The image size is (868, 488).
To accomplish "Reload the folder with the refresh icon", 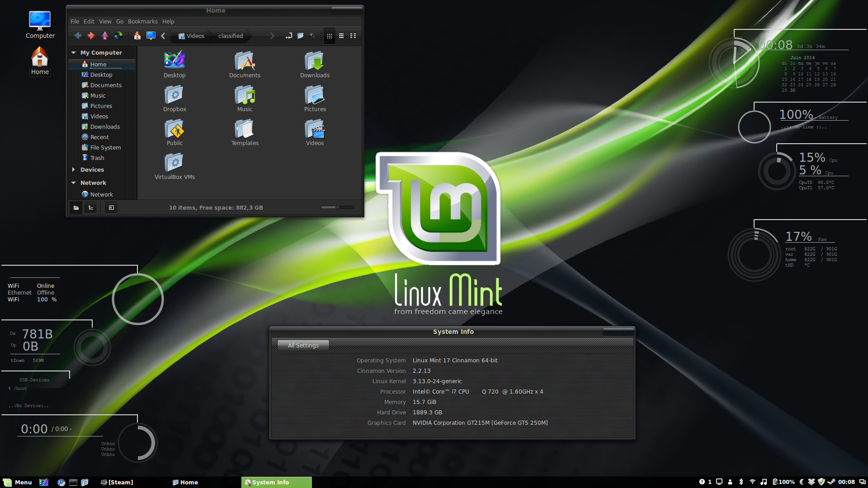I will pyautogui.click(x=118, y=36).
